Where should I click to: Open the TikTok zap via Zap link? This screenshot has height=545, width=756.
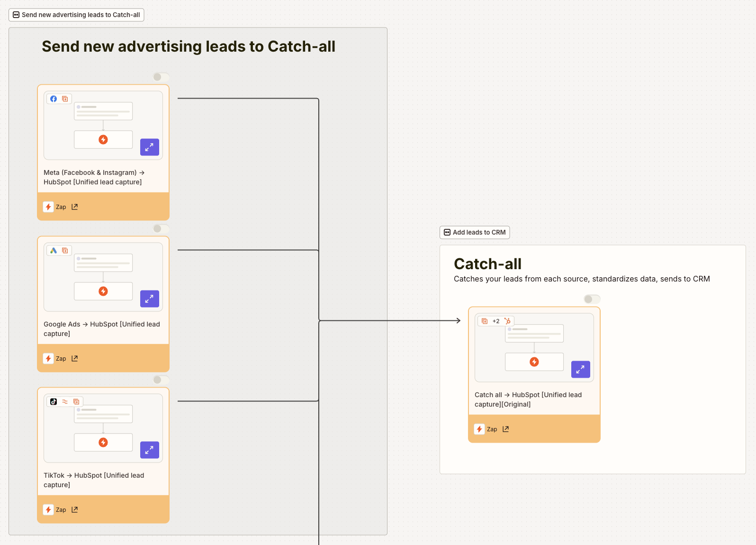pyautogui.click(x=61, y=509)
